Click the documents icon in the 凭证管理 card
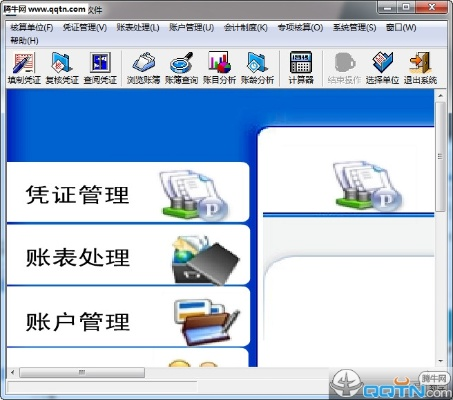This screenshot has width=453, height=400. pyautogui.click(x=194, y=194)
